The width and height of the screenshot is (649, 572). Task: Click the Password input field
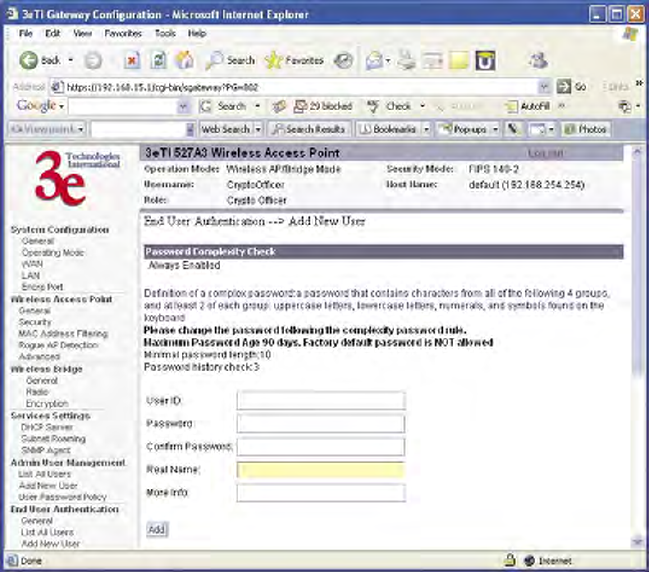[x=321, y=424]
